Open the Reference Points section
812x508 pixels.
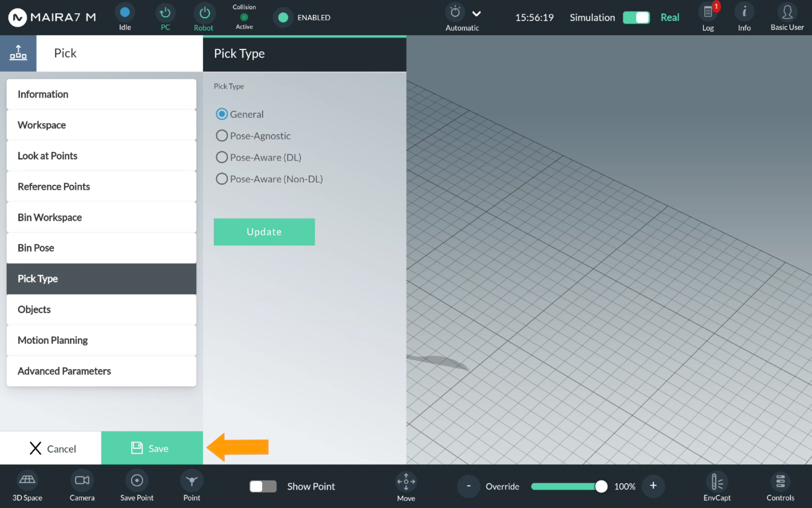[x=101, y=187]
